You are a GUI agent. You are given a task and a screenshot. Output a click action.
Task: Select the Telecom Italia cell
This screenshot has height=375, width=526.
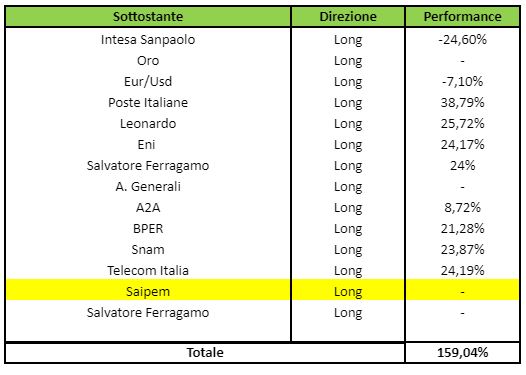(x=148, y=271)
